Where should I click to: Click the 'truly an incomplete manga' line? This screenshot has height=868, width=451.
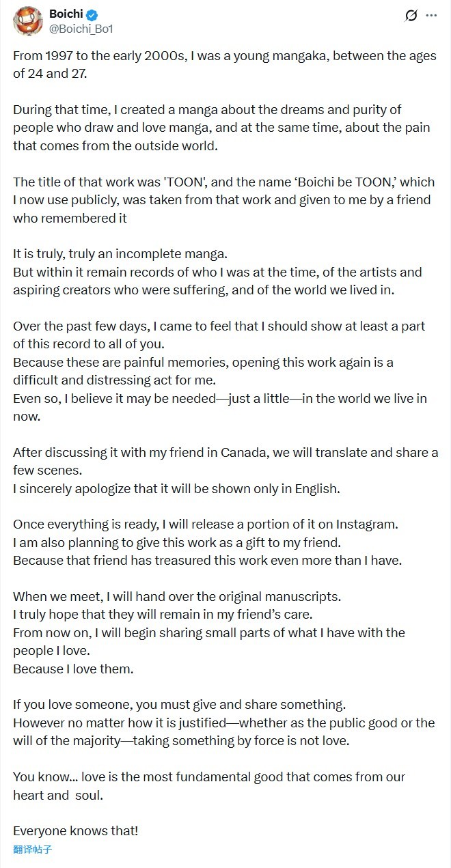[x=120, y=254]
